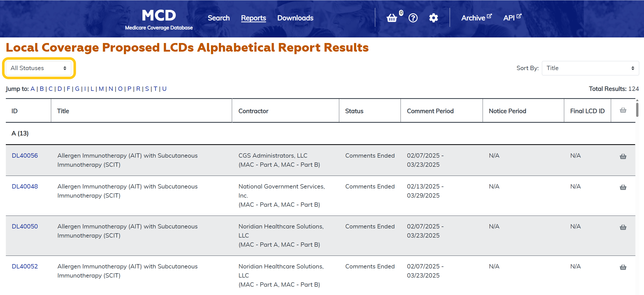Add DL40052 row to basket
Viewport: 644px width, 295px height.
click(x=623, y=267)
